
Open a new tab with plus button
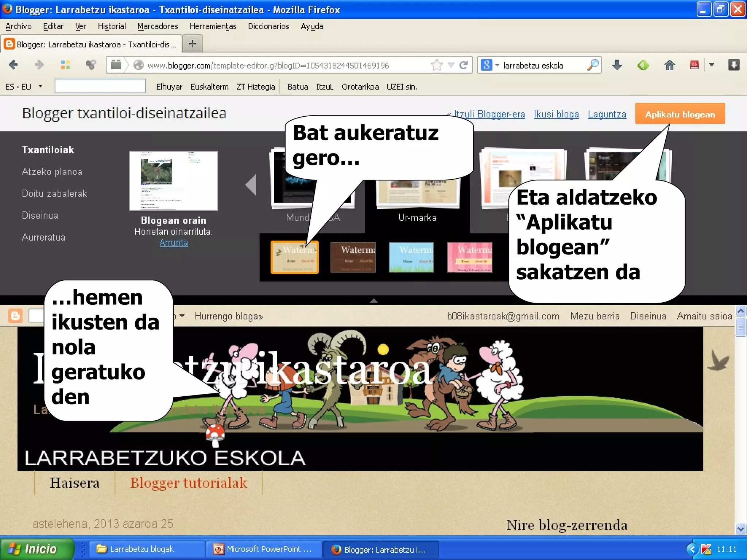pos(192,44)
